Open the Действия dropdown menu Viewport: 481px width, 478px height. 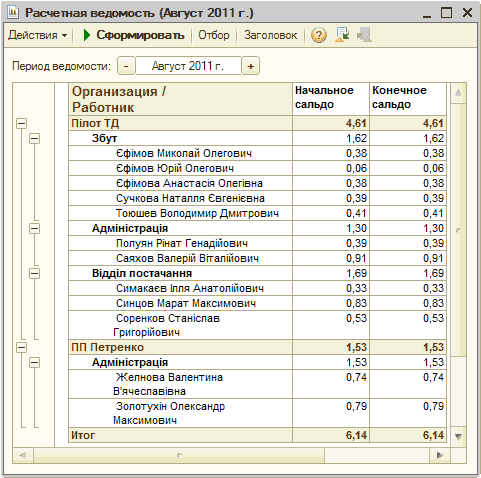tap(37, 35)
